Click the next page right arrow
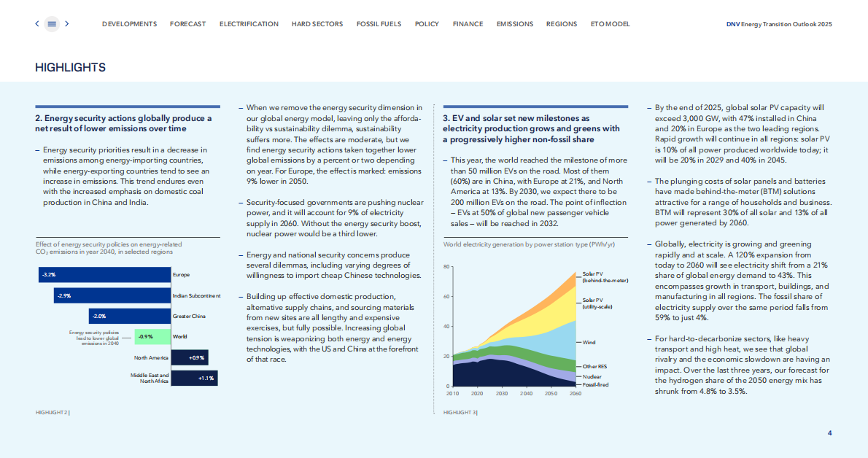Viewport: 868px width, 458px height. (x=67, y=24)
